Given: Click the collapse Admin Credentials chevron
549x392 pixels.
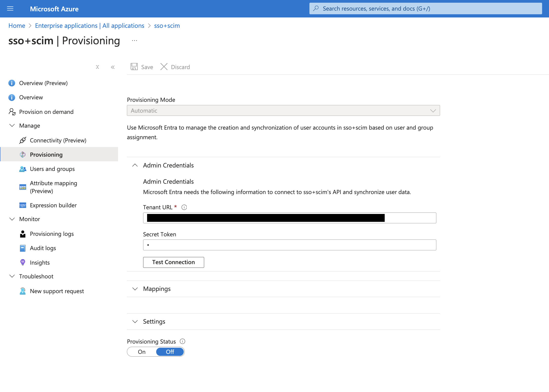Looking at the screenshot, I should pos(135,165).
